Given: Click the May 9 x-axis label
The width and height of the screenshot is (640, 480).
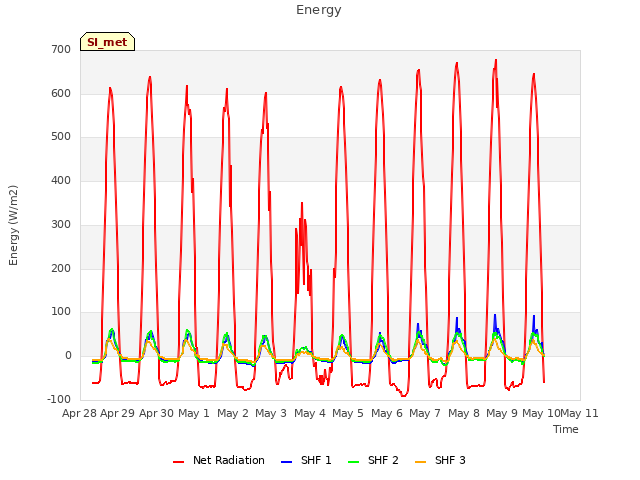Looking at the screenshot, I should (x=502, y=413).
